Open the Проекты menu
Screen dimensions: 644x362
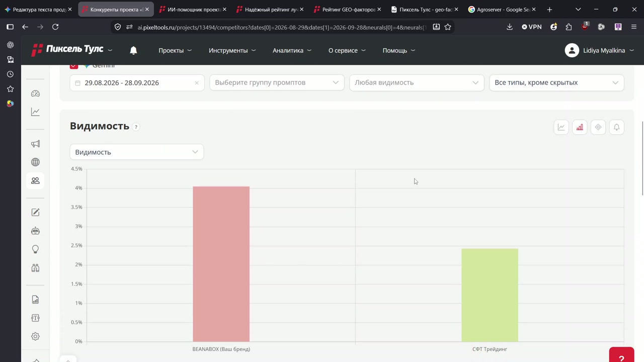[x=175, y=50]
